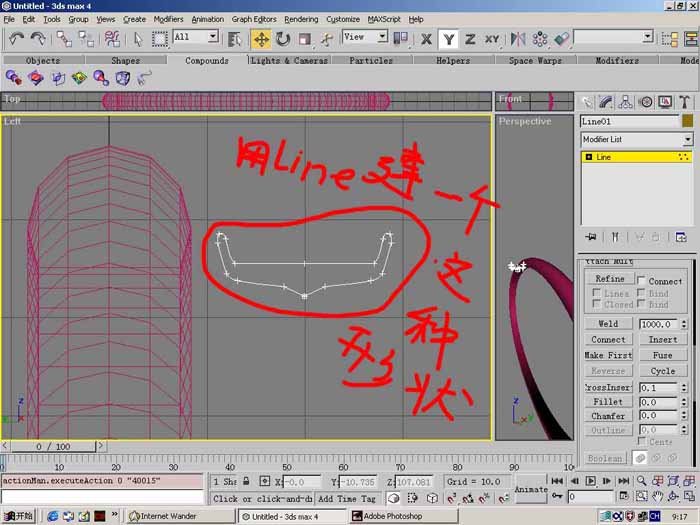Click the Zoom viewport tool icon

coord(641,481)
